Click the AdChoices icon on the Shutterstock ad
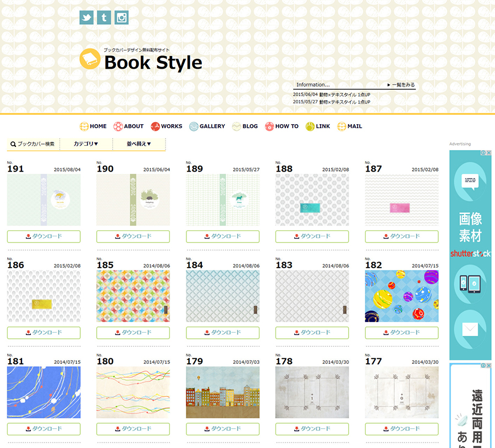Image resolution: width=495 pixels, height=448 pixels. 486,153
